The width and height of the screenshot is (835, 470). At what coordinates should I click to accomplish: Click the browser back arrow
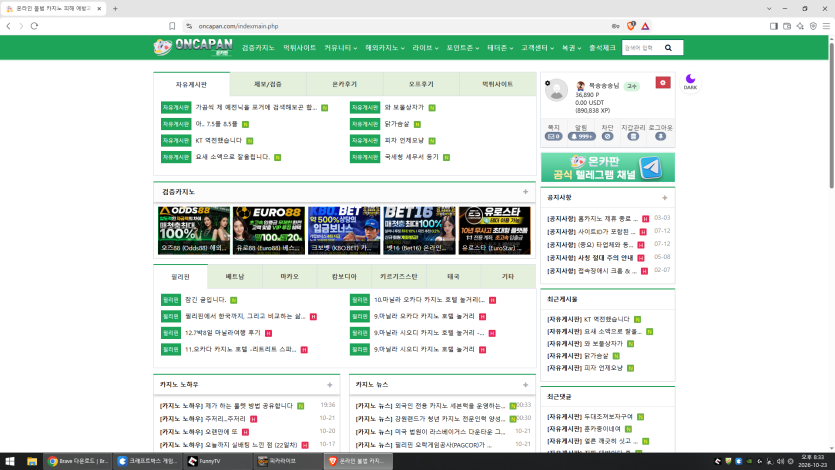click(9, 26)
